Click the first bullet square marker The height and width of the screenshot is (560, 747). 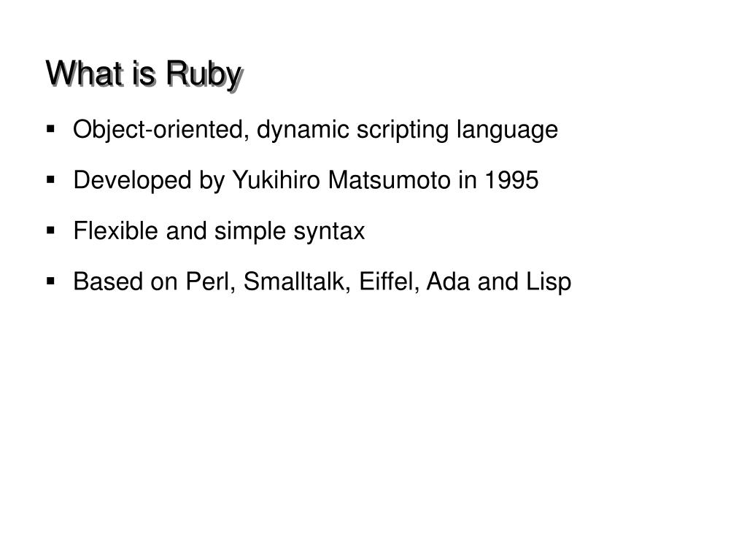click(x=51, y=129)
